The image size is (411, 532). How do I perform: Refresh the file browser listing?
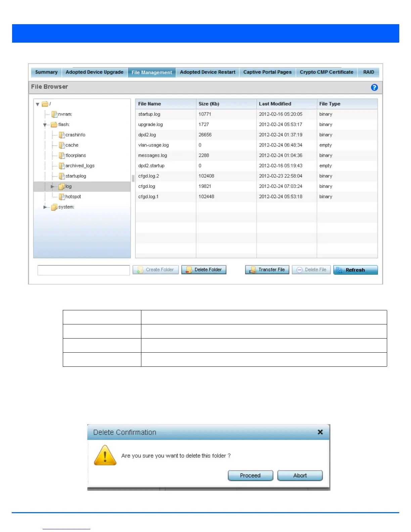click(x=356, y=270)
